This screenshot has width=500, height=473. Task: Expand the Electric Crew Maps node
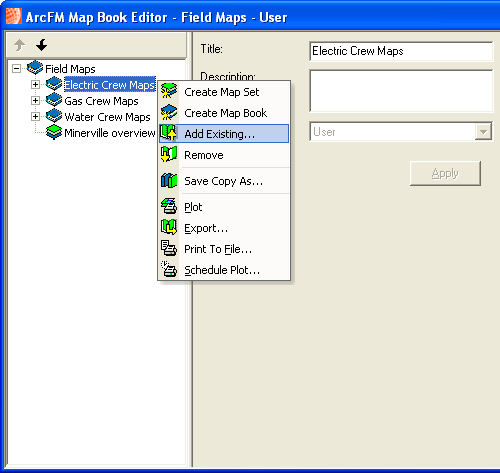[35, 85]
